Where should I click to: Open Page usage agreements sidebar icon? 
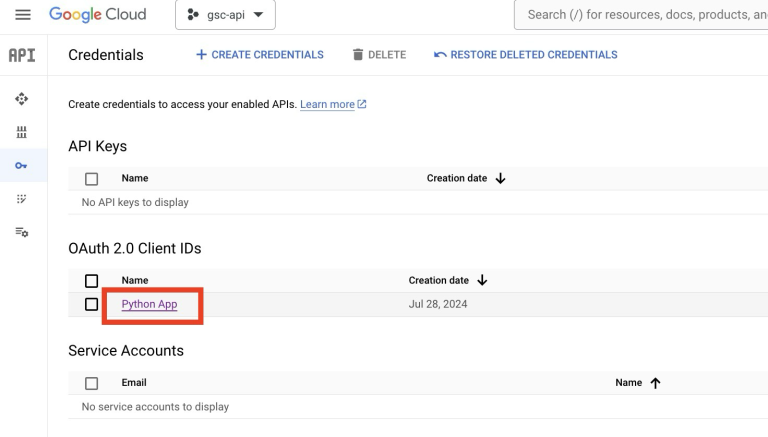tap(22, 232)
